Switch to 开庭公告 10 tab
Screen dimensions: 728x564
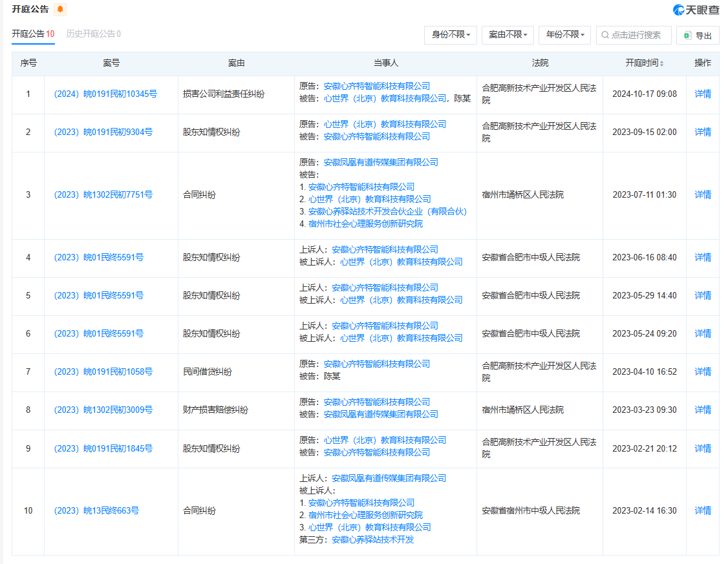33,34
